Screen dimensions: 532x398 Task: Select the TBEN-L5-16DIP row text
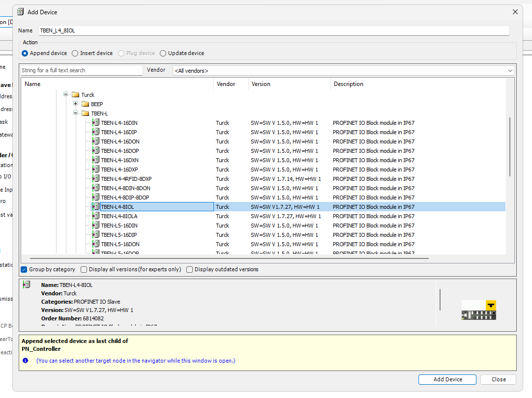click(119, 234)
